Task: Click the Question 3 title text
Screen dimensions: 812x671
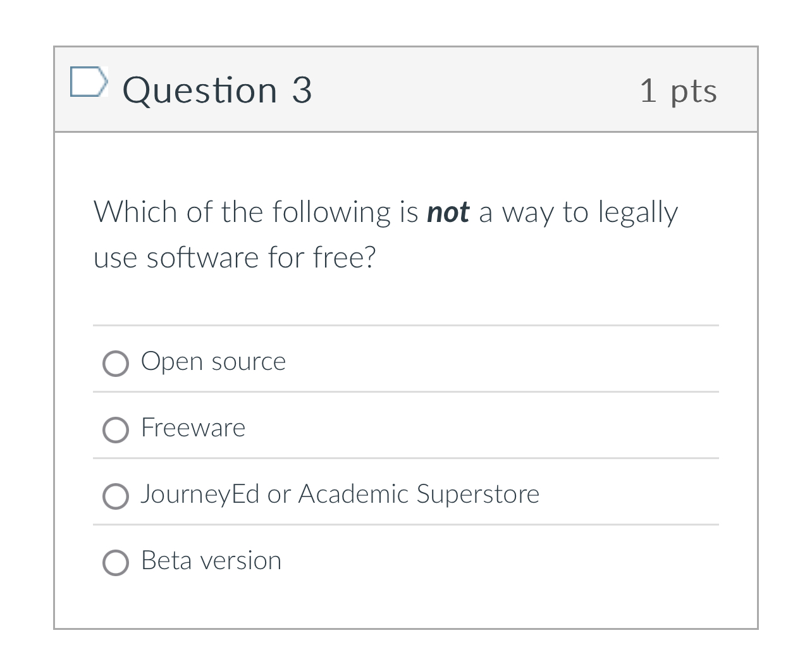Action: [x=218, y=90]
